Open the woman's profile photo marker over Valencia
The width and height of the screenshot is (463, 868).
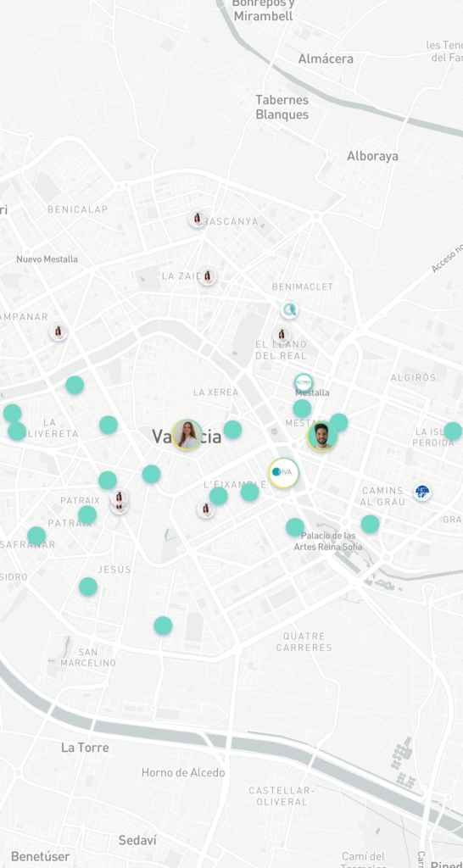(187, 435)
